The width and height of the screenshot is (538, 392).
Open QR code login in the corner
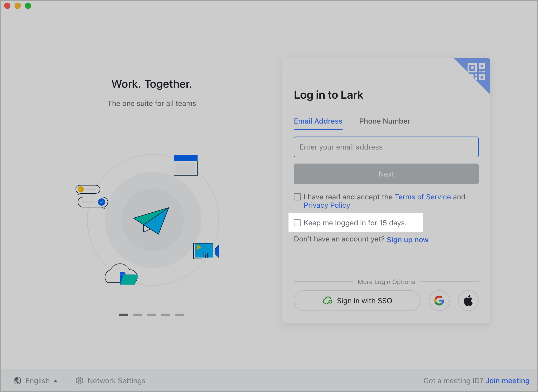pyautogui.click(x=476, y=72)
